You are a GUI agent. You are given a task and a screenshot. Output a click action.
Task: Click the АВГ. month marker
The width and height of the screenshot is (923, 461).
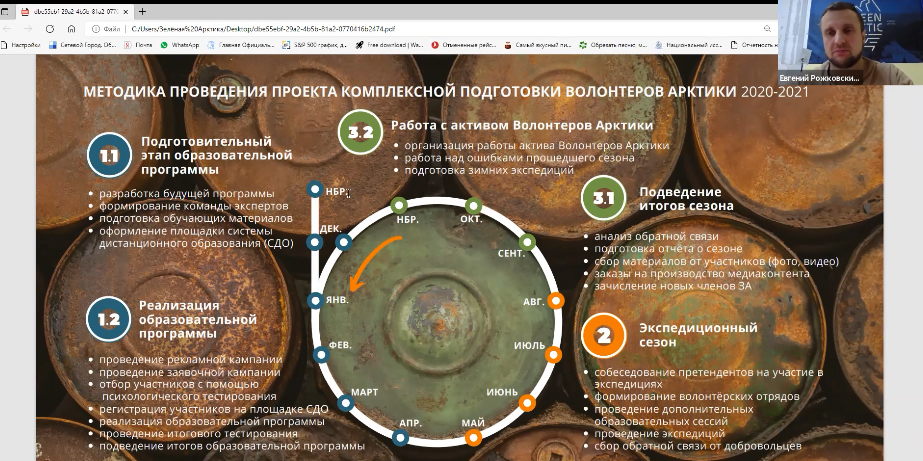[556, 301]
